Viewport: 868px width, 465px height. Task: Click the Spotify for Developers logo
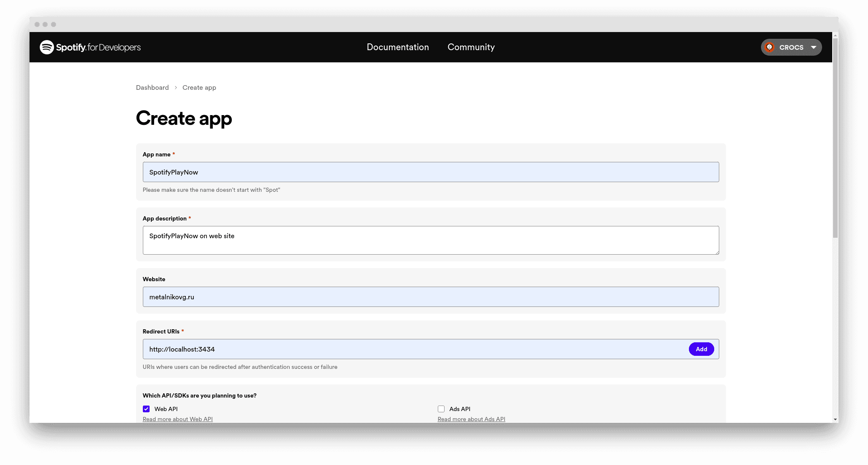click(90, 47)
